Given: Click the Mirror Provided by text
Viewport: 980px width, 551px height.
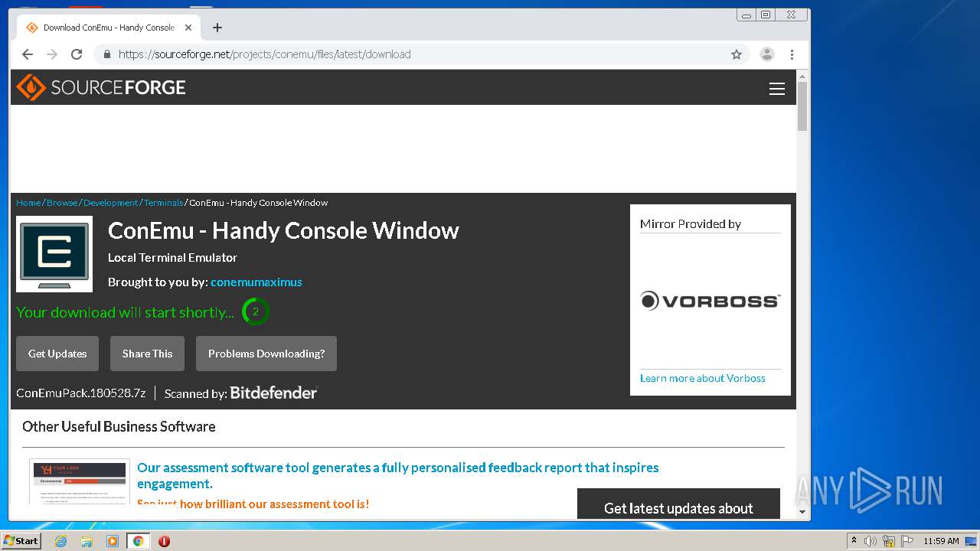Looking at the screenshot, I should tap(691, 224).
